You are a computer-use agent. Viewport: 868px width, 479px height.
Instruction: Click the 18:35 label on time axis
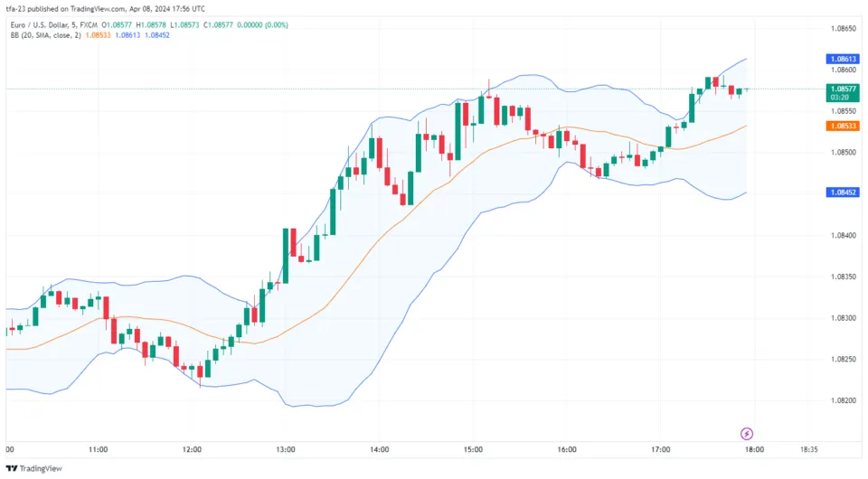pos(810,449)
